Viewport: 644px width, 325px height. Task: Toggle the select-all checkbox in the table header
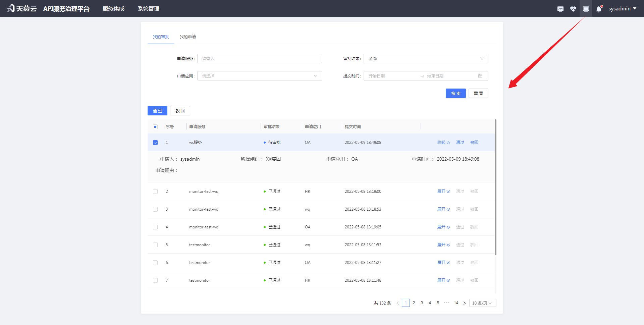click(x=155, y=126)
